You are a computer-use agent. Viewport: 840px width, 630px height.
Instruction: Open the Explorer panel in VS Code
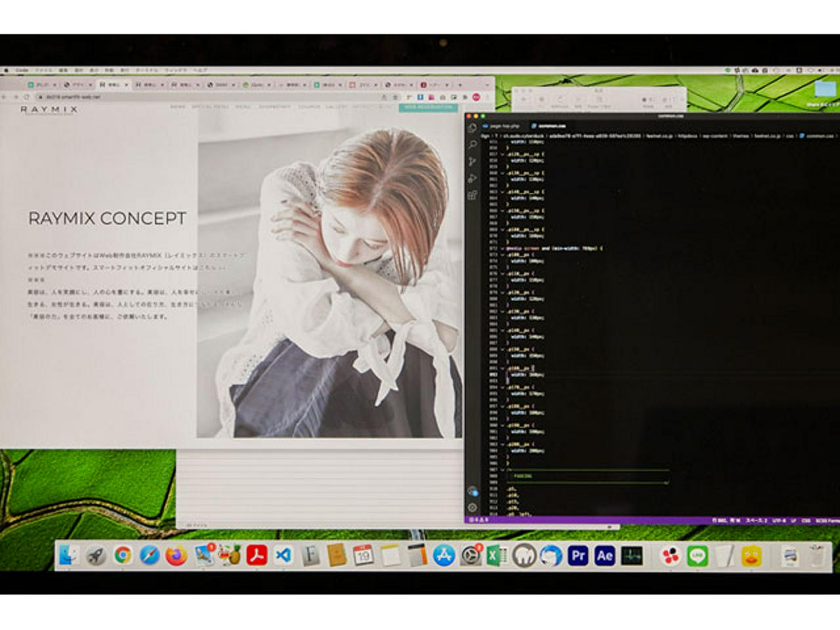coord(472,128)
